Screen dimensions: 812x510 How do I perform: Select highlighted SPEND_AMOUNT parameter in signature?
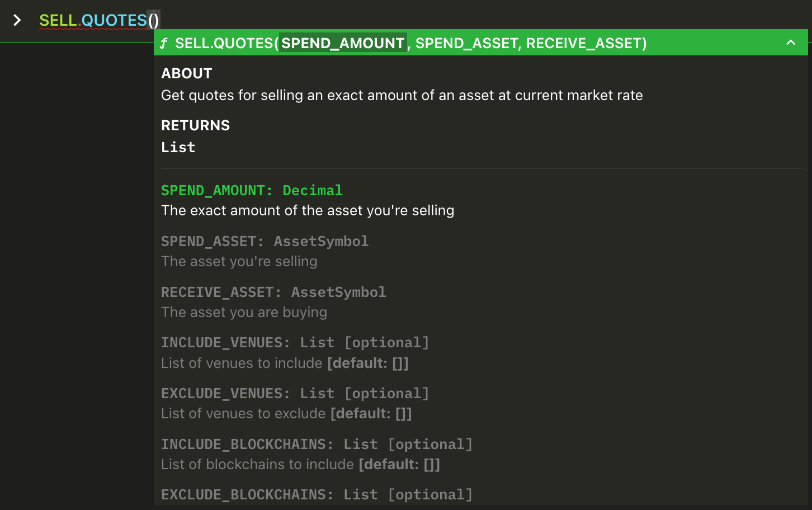pos(343,43)
